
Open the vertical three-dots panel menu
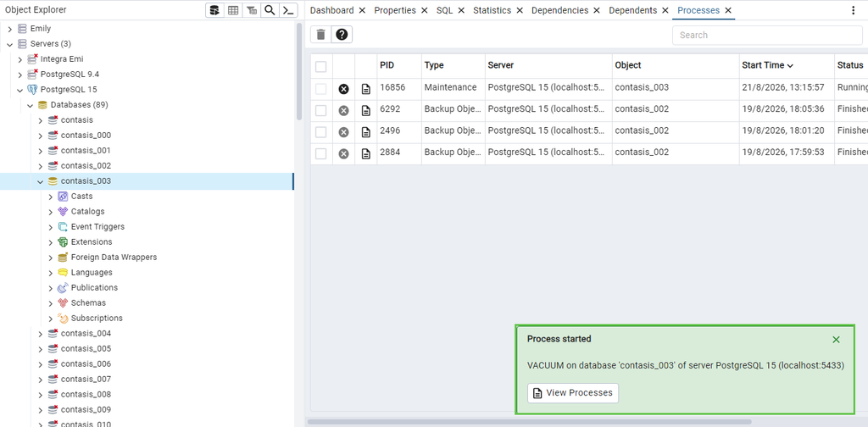[x=853, y=10]
